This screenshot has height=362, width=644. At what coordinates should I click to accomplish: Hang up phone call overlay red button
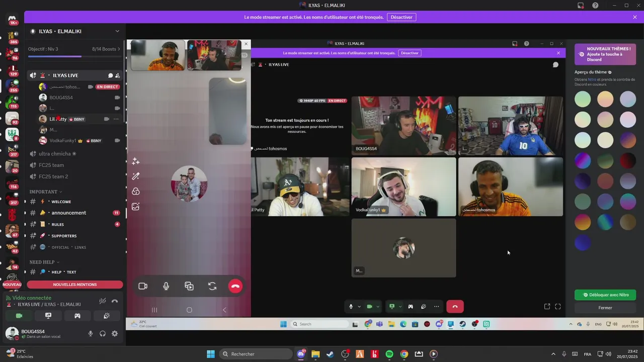click(x=235, y=286)
